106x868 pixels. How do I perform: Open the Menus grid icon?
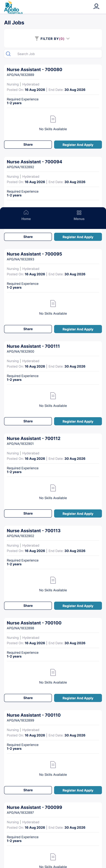pyautogui.click(x=79, y=213)
